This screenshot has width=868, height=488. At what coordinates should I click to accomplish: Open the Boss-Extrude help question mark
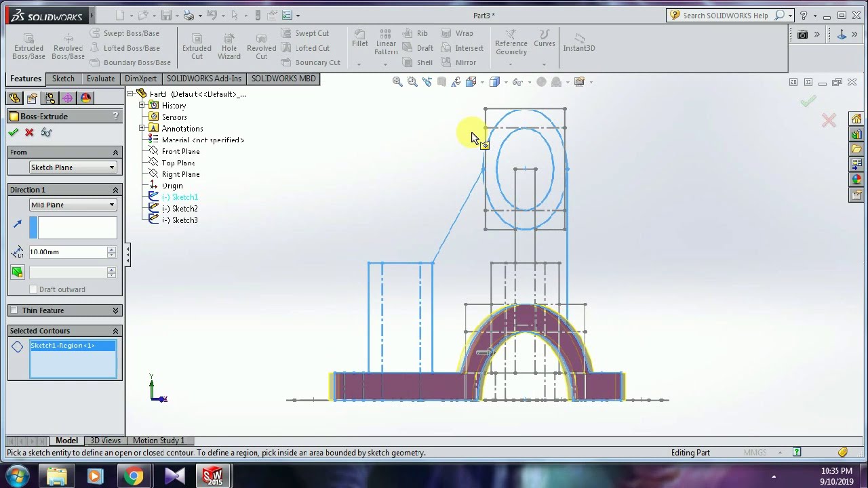coord(116,116)
